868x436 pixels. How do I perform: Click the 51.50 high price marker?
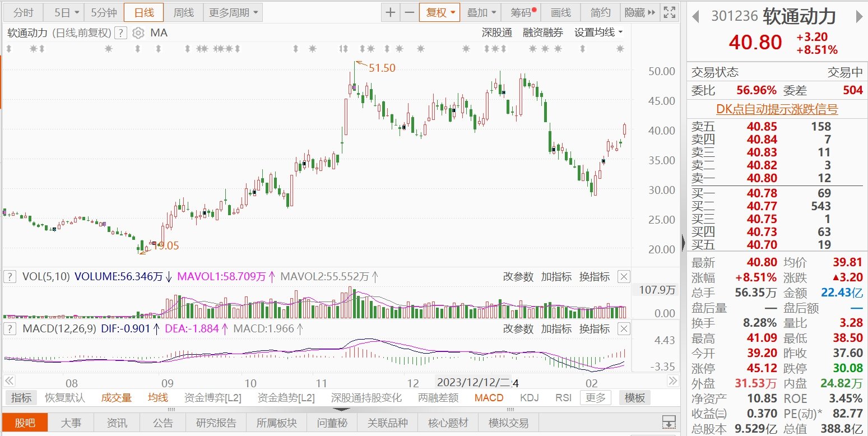382,68
